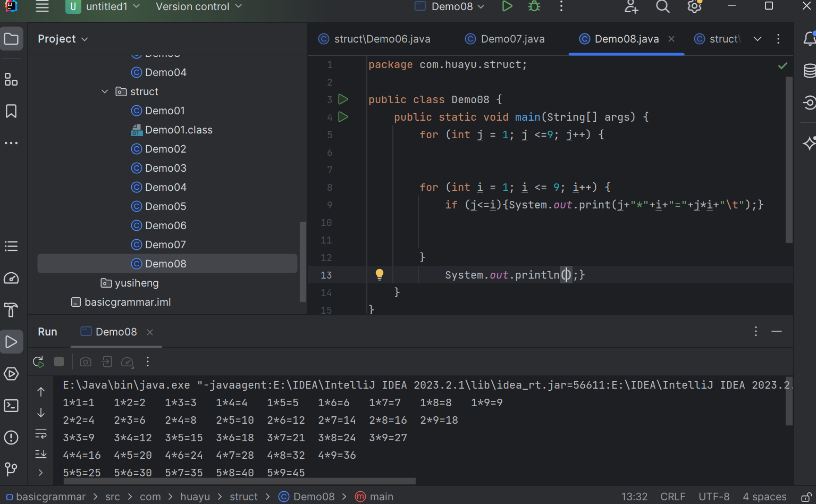Toggle read-only lock icon in status bar
816x504 pixels.
pos(806,497)
